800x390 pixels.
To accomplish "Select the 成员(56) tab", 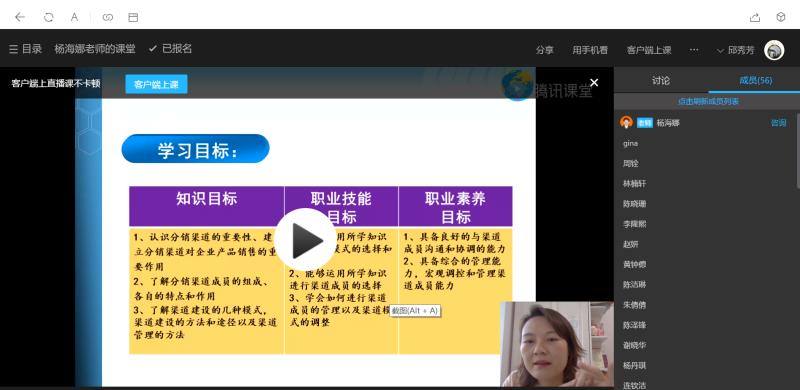I will point(756,81).
